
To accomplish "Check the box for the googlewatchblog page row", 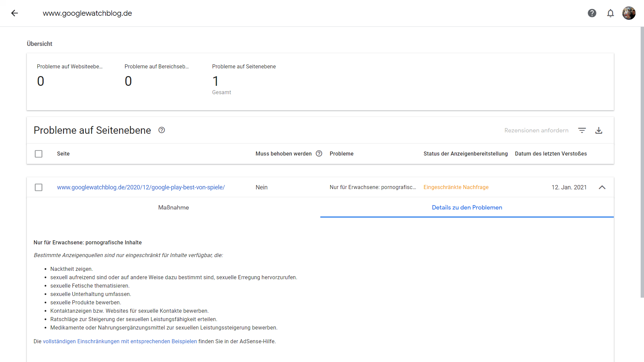I will pos(39,187).
